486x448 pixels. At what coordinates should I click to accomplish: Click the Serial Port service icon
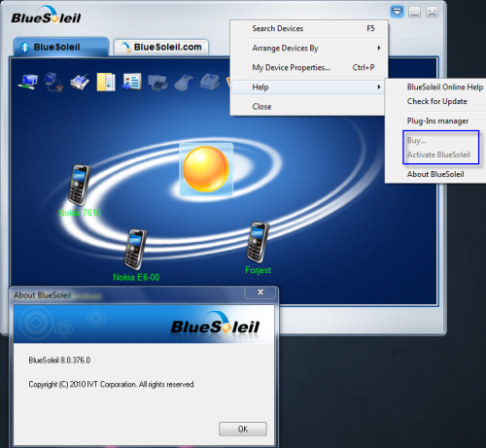pyautogui.click(x=80, y=82)
